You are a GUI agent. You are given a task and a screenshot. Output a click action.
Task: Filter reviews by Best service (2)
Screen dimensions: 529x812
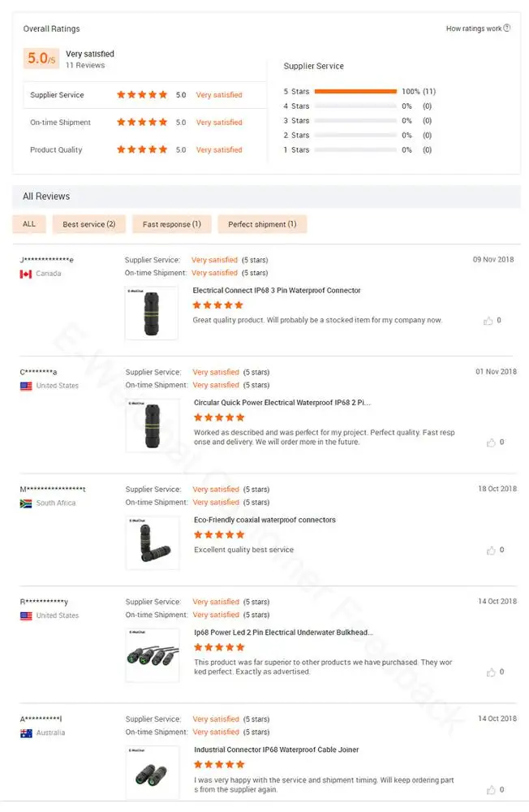[89, 224]
